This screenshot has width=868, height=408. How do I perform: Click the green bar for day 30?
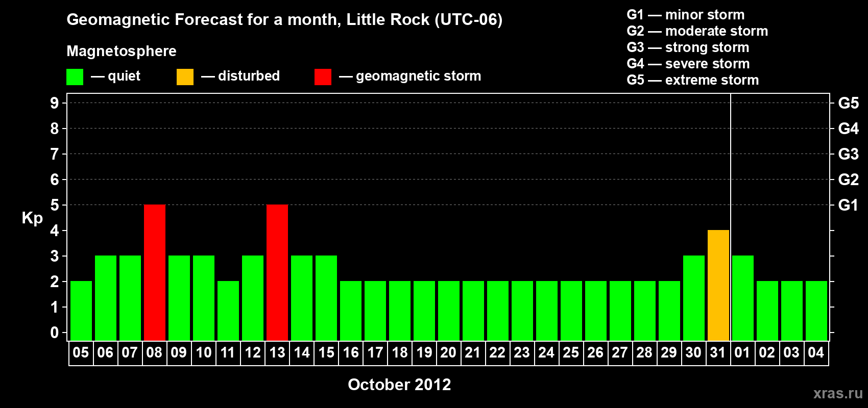tap(694, 298)
